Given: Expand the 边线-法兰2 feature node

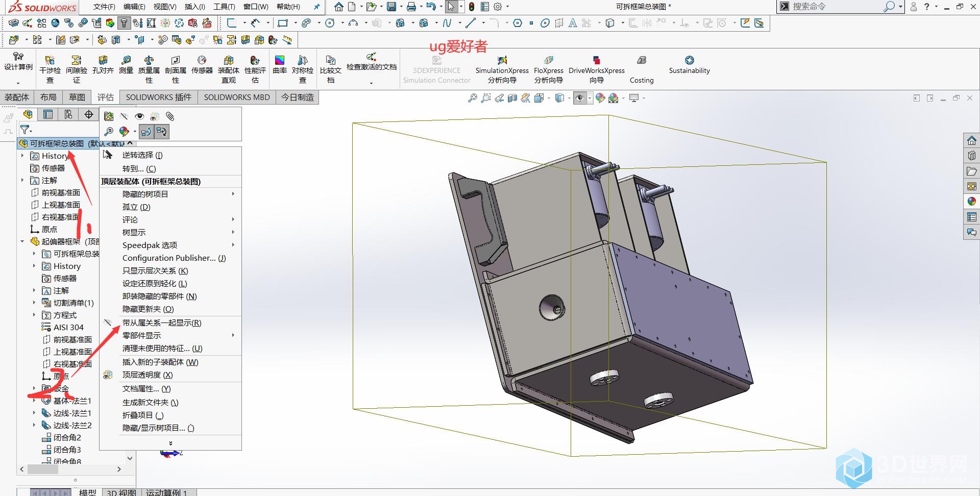Looking at the screenshot, I should click(34, 425).
